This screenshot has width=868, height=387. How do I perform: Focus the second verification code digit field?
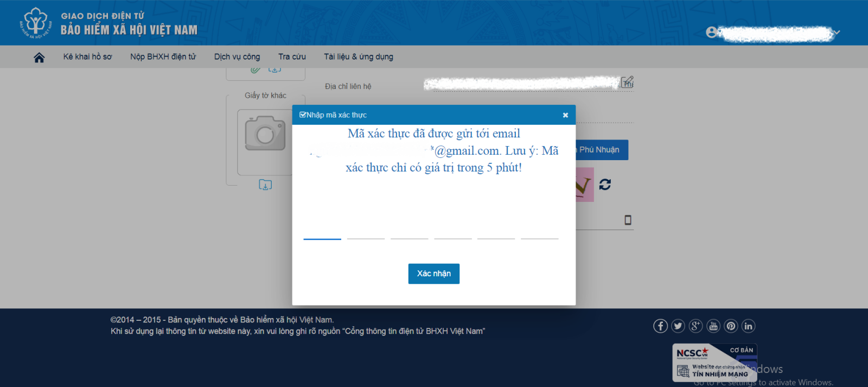tap(366, 231)
